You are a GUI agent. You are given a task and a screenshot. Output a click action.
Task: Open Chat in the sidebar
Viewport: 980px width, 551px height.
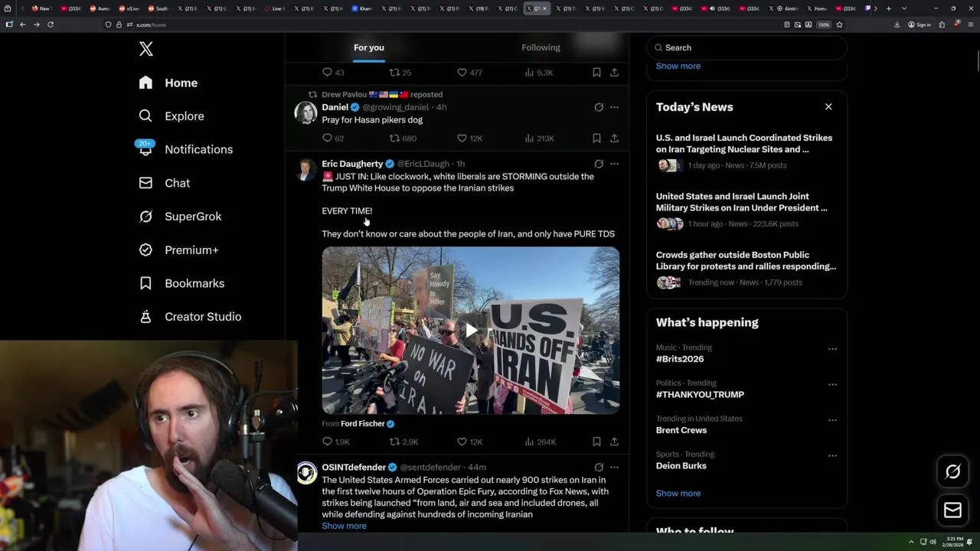pyautogui.click(x=164, y=183)
